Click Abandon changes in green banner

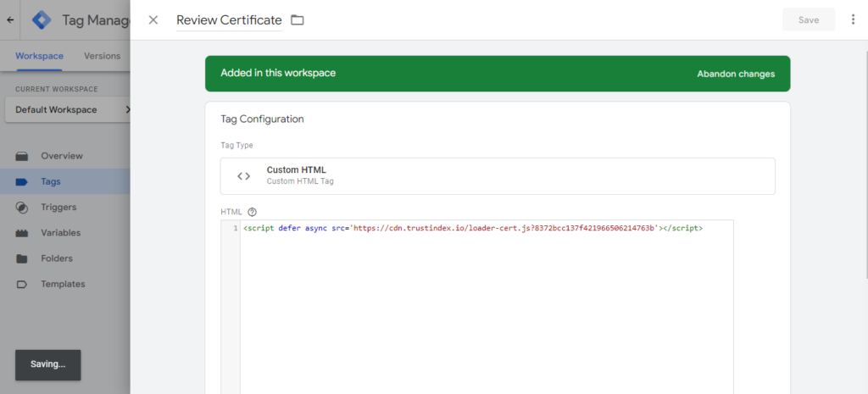735,74
